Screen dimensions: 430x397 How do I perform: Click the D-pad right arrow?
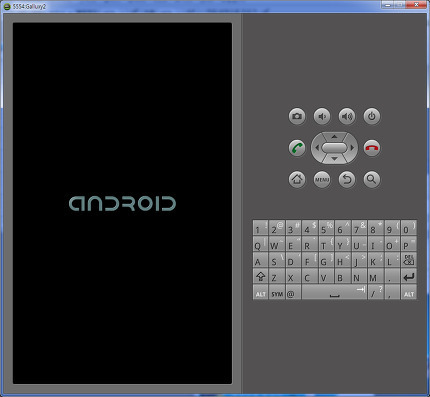[352, 148]
